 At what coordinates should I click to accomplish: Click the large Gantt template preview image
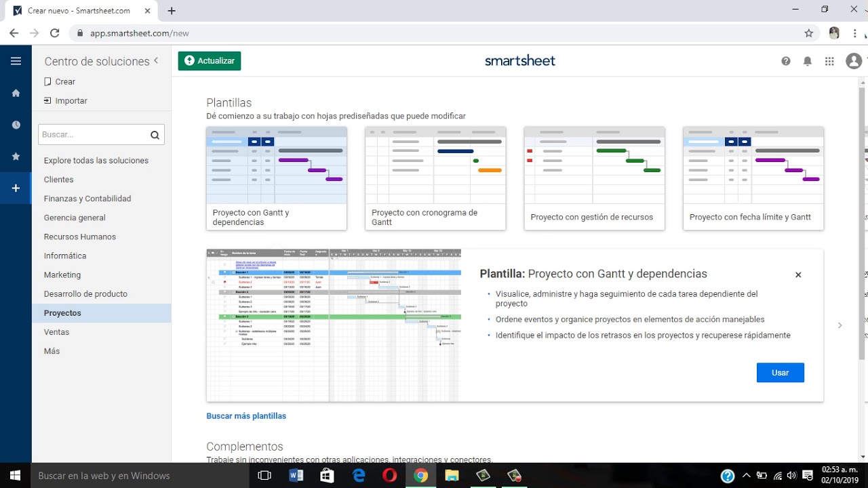(334, 325)
